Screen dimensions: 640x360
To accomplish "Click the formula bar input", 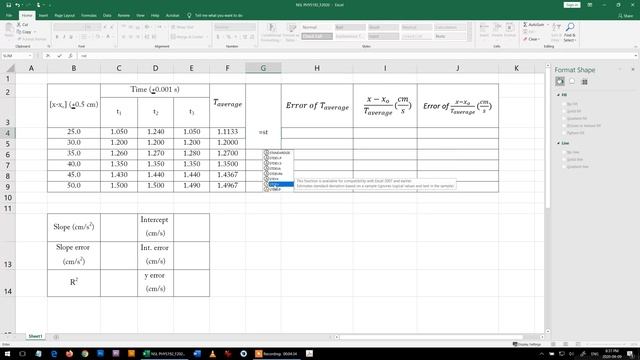I will 355,56.
